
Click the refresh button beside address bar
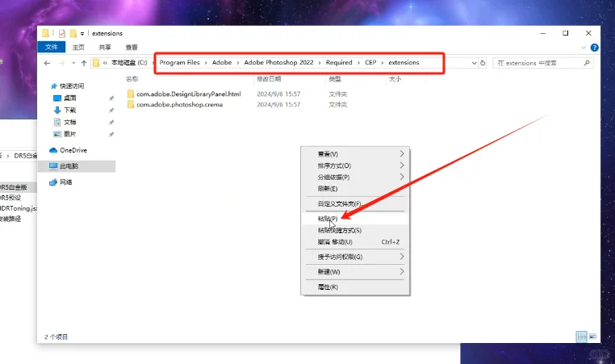(483, 63)
